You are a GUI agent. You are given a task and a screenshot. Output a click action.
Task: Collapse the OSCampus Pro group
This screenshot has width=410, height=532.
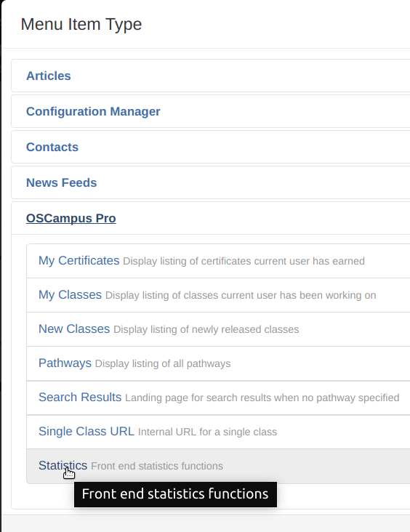click(71, 218)
